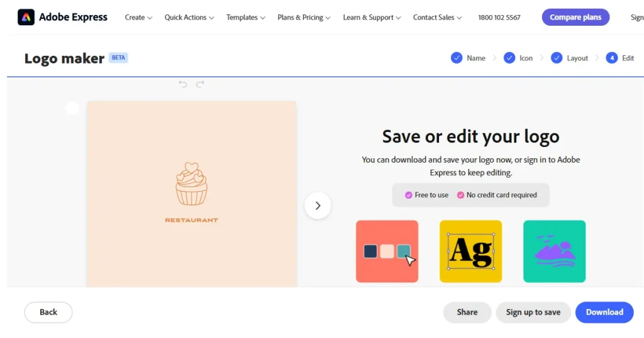Viewport: 644px width, 338px height.
Task: Select the cupcake logo icon on canvas
Action: tap(191, 184)
